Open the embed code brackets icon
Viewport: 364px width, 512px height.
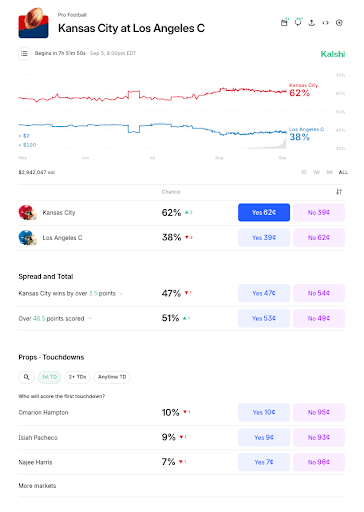pyautogui.click(x=325, y=23)
